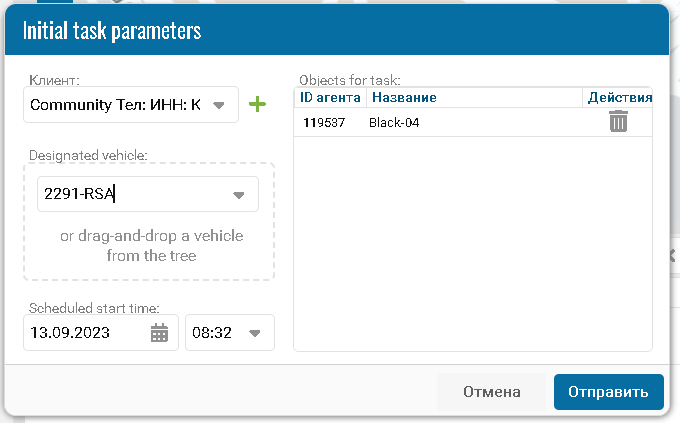The width and height of the screenshot is (680, 423).
Task: Sort by the ID агента column header
Action: [x=331, y=97]
